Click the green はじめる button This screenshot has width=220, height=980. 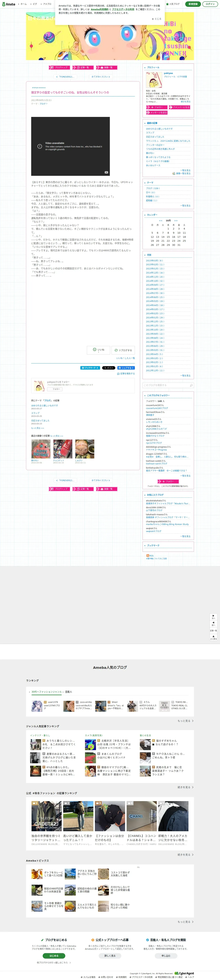[54, 955]
